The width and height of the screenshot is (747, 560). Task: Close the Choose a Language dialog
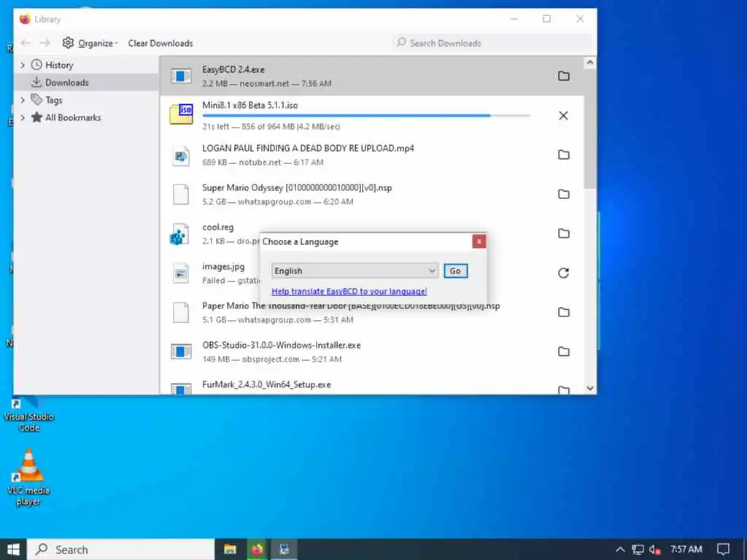[x=479, y=241]
